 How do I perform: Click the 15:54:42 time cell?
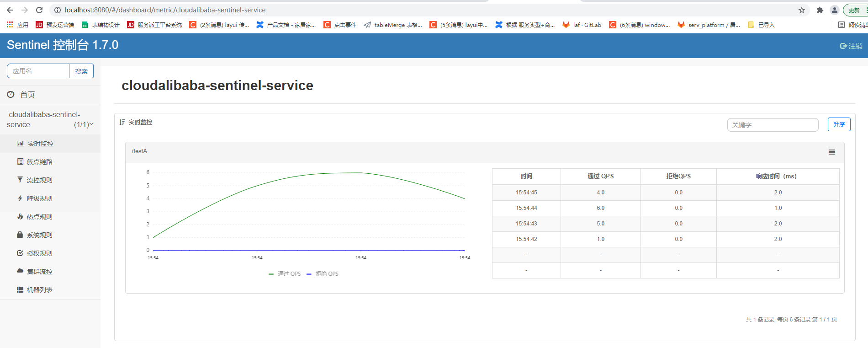tap(526, 239)
